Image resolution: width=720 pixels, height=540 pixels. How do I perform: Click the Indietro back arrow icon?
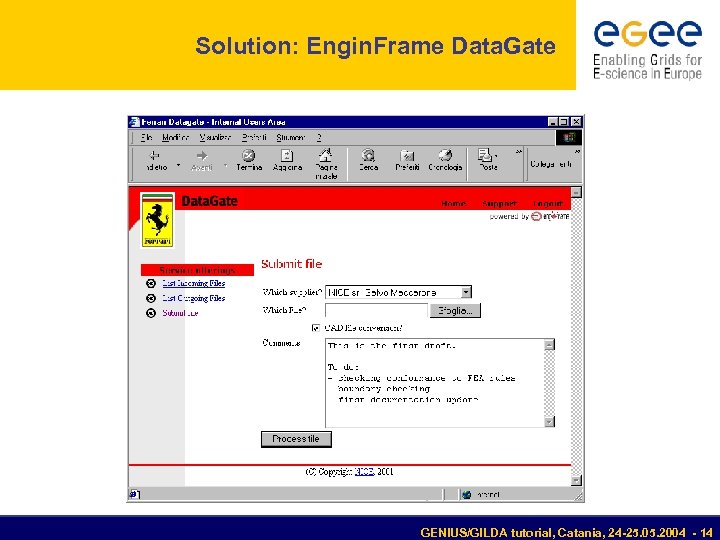pyautogui.click(x=155, y=156)
